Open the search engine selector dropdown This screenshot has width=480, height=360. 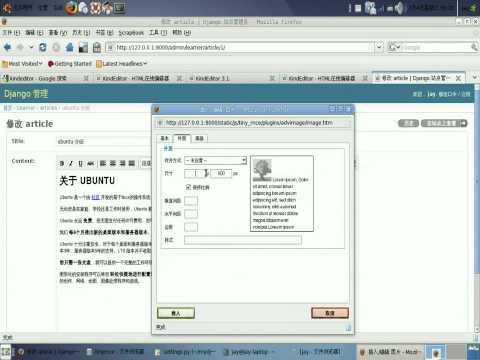pyautogui.click(x=394, y=47)
